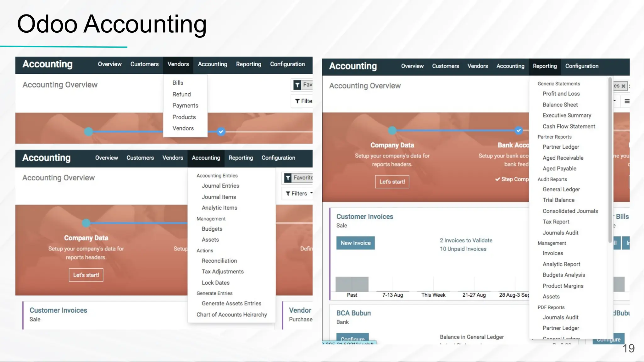Select Budgets Analysis

[564, 275]
